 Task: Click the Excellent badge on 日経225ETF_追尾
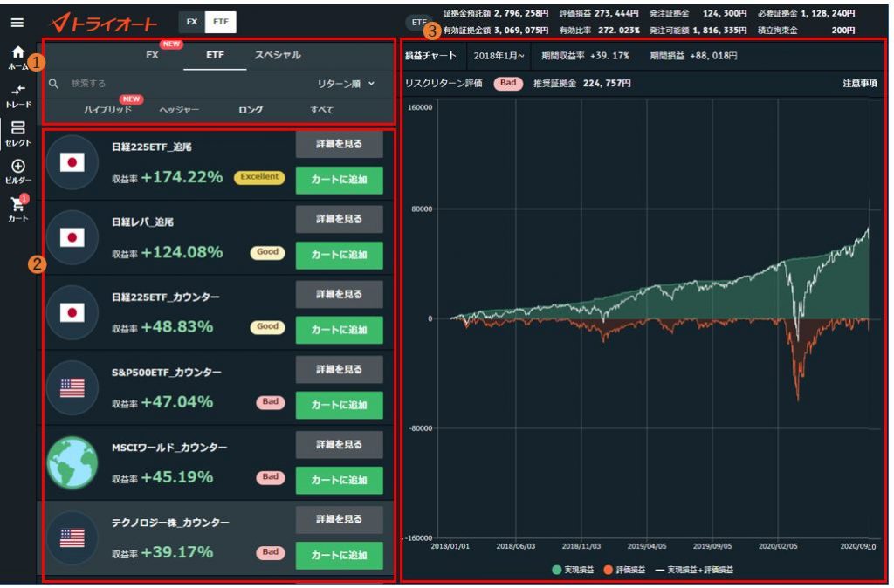coord(259,177)
